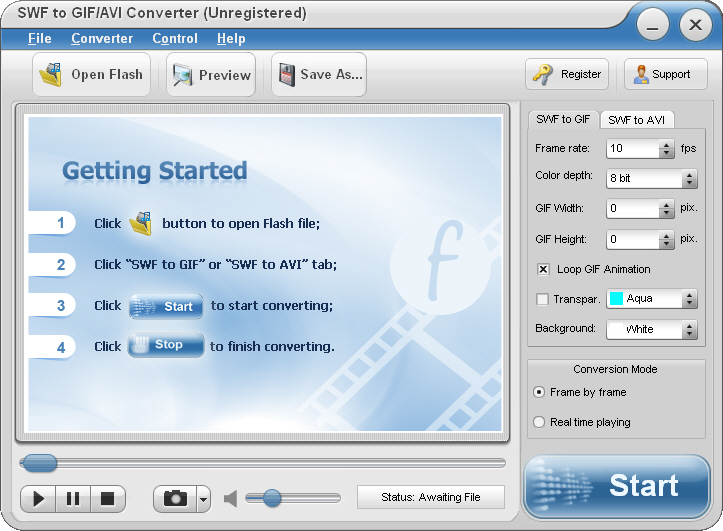Viewport: 723px width, 531px height.
Task: Decrease GIF Width with down arrow
Action: 666,213
